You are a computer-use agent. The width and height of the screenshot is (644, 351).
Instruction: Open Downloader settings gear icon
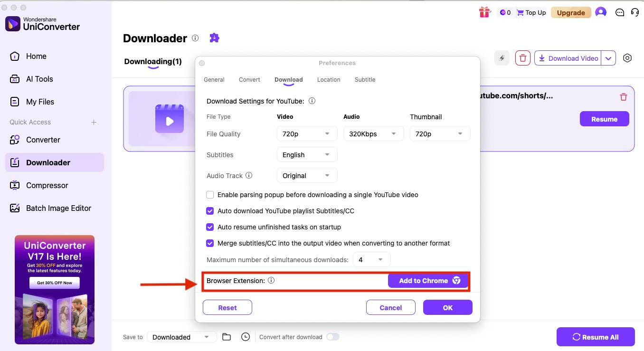click(x=627, y=57)
